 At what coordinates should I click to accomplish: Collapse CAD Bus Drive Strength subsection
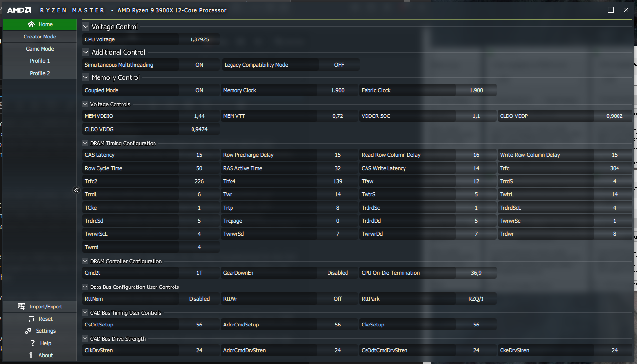click(x=86, y=339)
